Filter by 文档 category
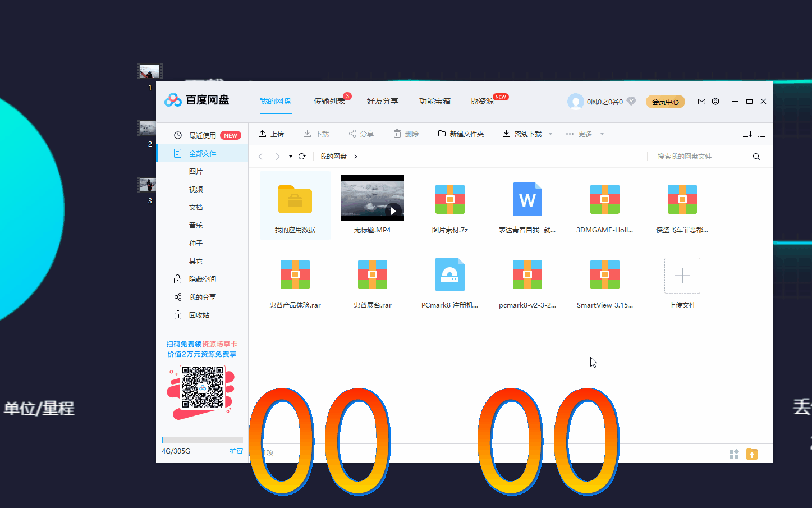 tap(196, 207)
